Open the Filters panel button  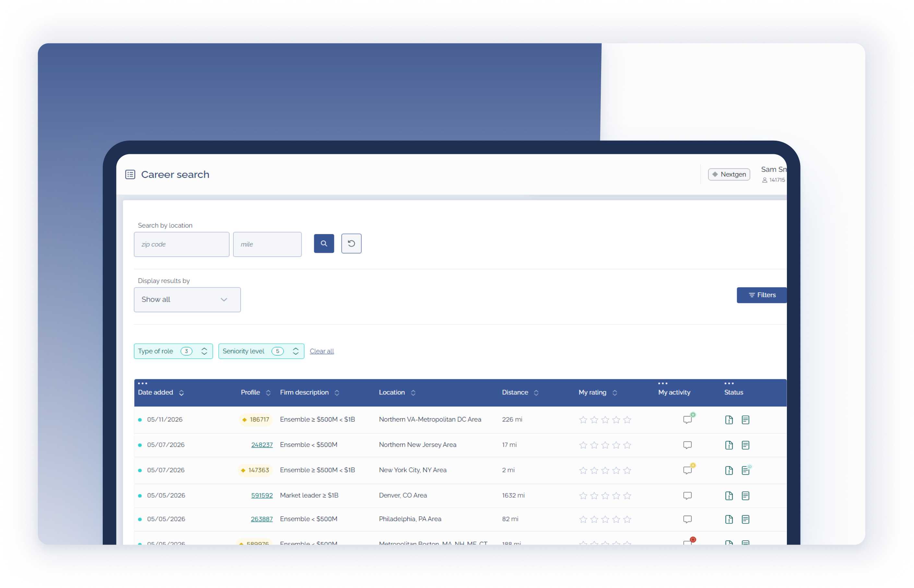pyautogui.click(x=762, y=295)
